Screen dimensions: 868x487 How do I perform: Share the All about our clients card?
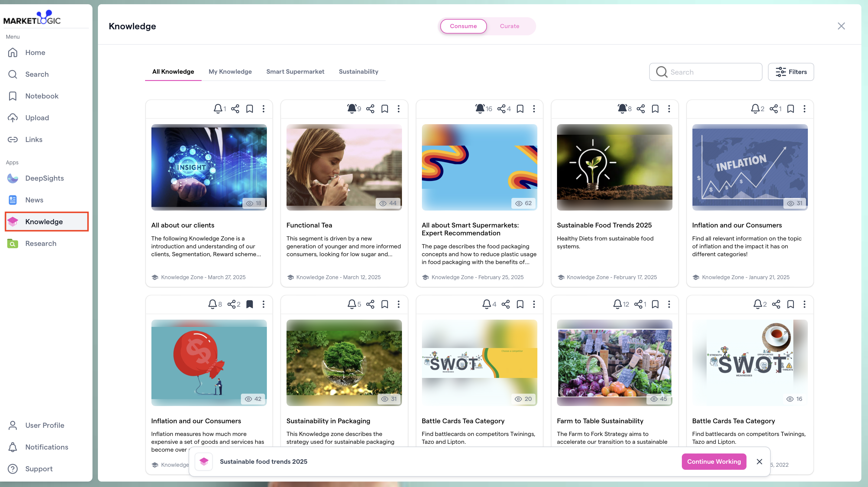click(235, 108)
